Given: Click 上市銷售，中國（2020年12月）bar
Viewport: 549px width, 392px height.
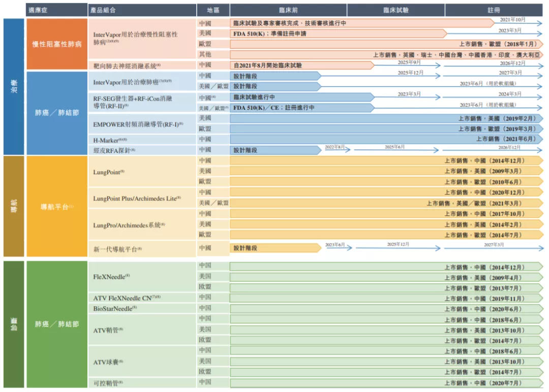Looking at the screenshot, I should coord(386,192).
